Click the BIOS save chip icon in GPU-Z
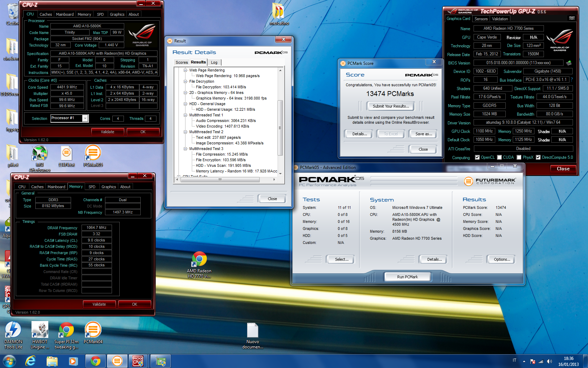The image size is (588, 368). [569, 63]
